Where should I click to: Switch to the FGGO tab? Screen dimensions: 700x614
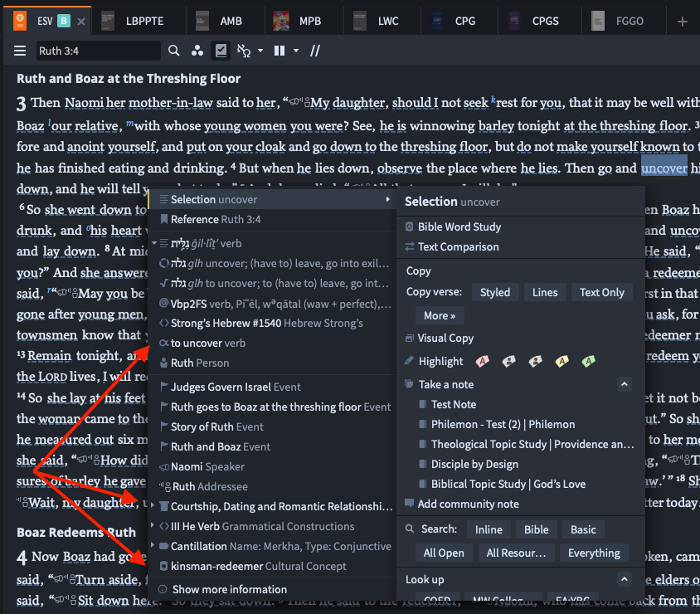630,21
